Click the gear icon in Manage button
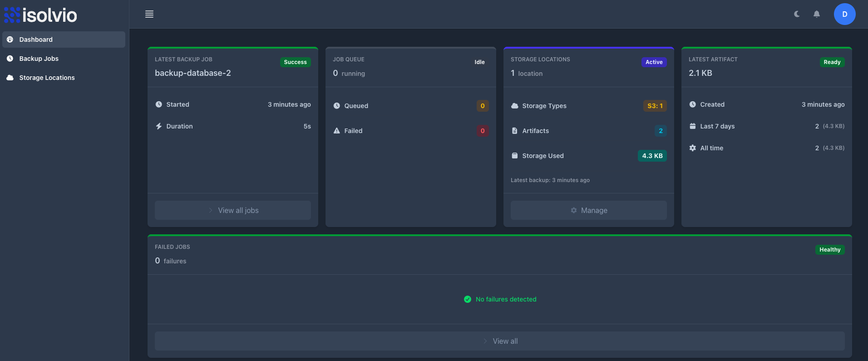The image size is (868, 361). [574, 210]
